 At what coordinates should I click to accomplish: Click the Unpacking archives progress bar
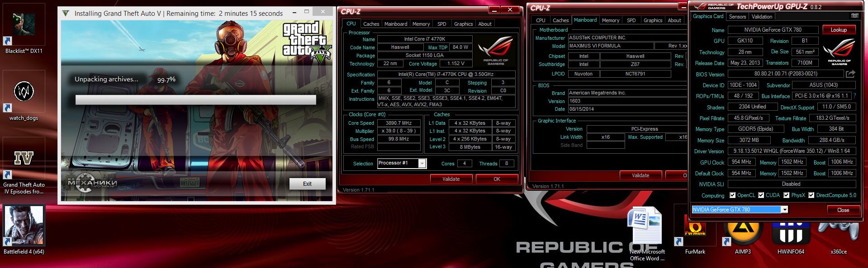[x=196, y=100]
